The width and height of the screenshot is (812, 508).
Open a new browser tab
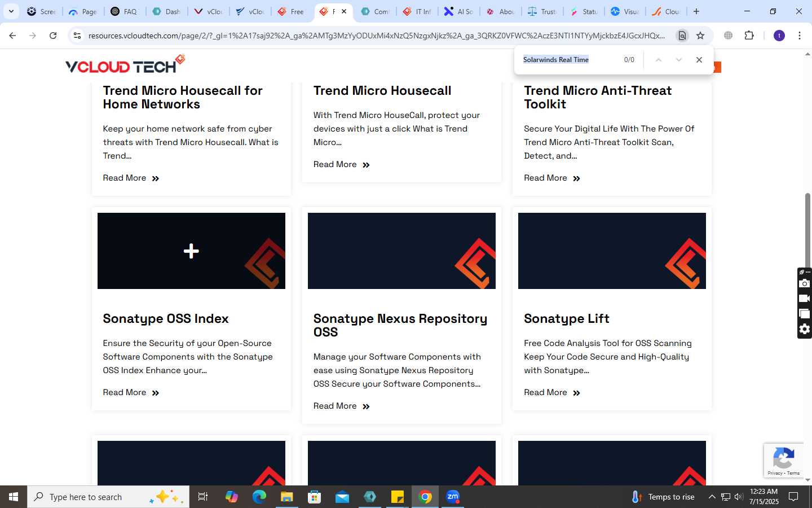[696, 11]
